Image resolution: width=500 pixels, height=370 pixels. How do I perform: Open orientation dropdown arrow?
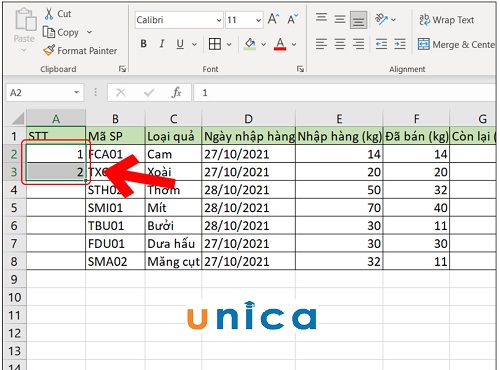(x=393, y=20)
